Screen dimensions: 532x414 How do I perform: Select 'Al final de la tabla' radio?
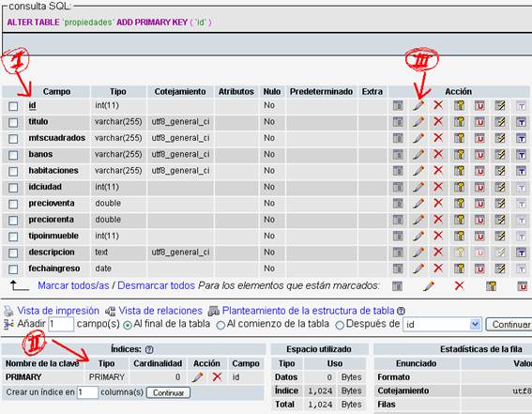[128, 325]
